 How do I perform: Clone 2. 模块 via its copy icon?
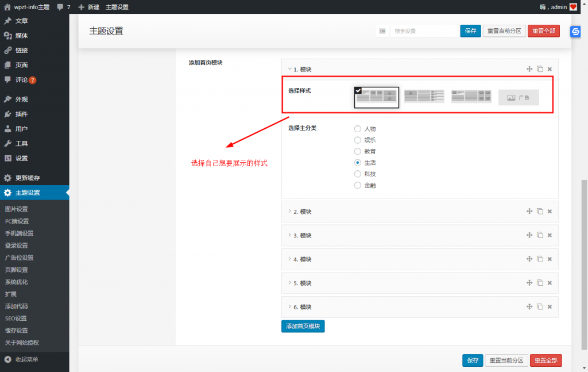tap(540, 212)
